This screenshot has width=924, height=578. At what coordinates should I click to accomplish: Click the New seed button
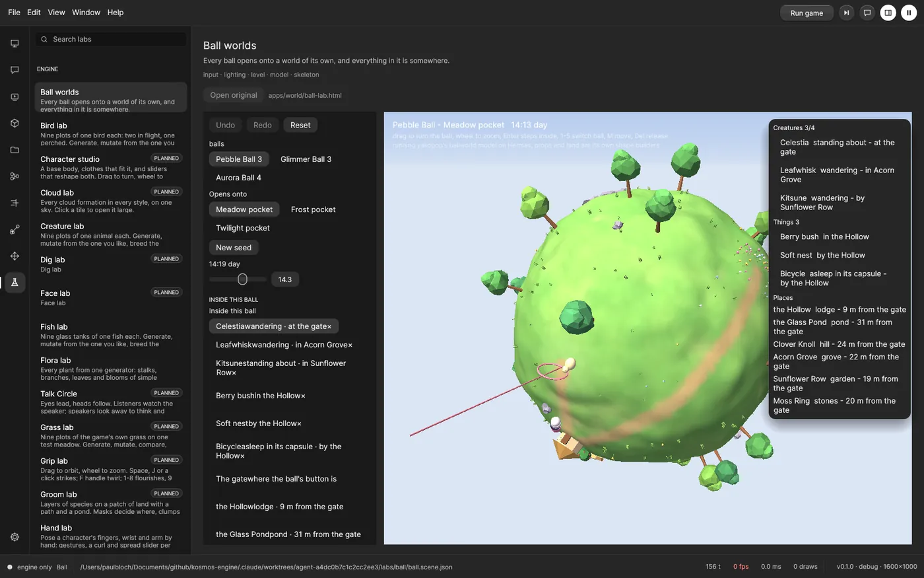point(234,248)
